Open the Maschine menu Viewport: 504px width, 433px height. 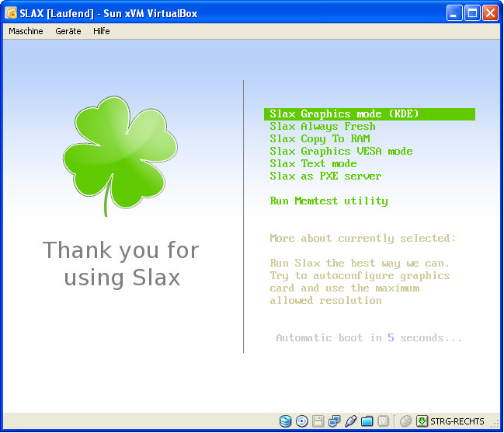[26, 31]
